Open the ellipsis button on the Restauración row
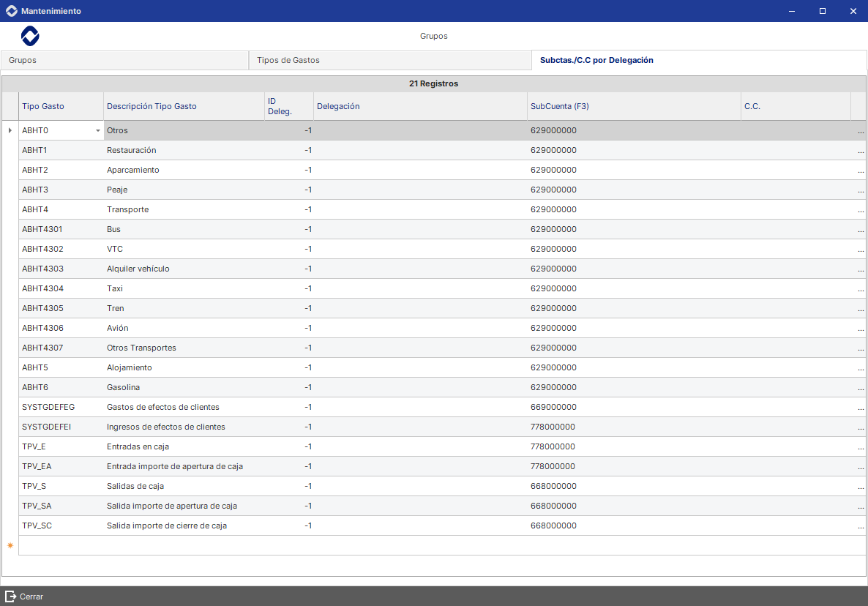 [x=860, y=151]
